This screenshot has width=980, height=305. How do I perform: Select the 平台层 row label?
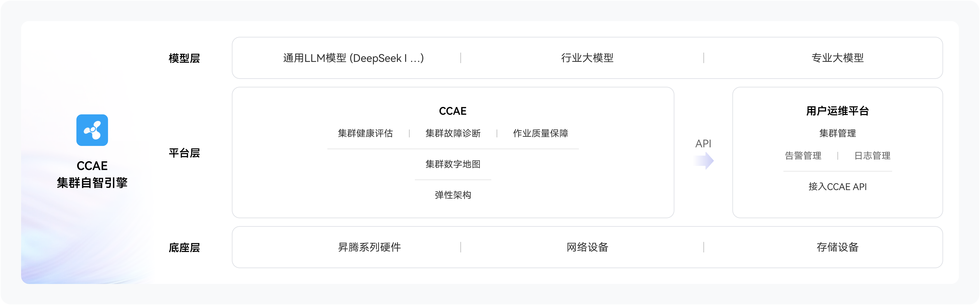click(184, 153)
